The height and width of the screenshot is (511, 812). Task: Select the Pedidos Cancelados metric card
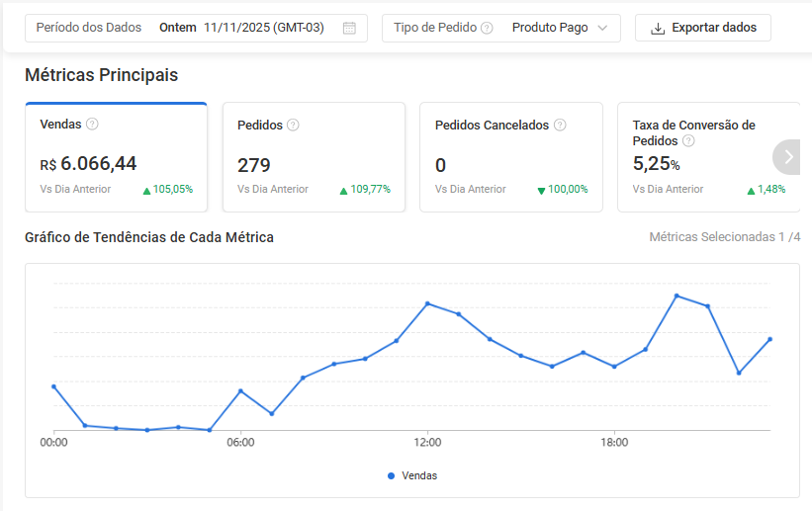pos(511,158)
